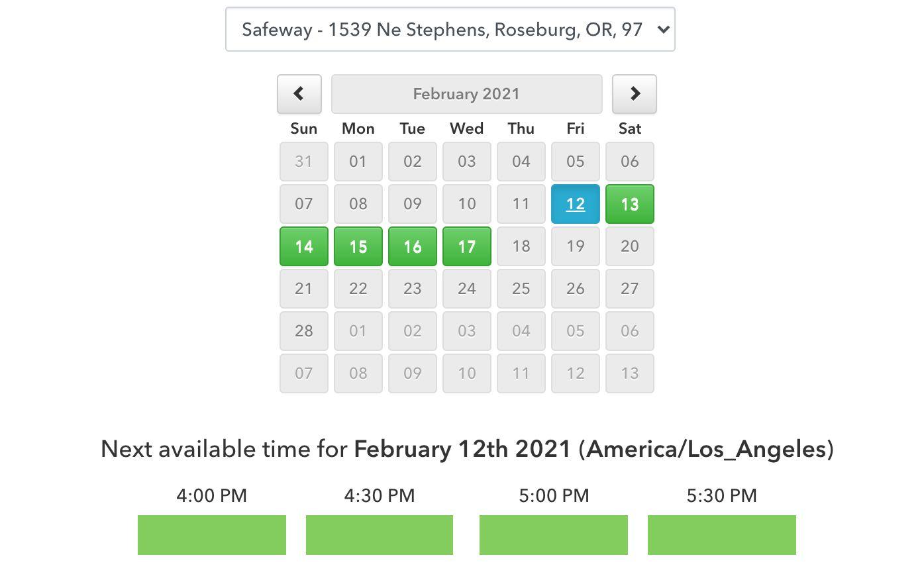Click date February 28 on the calendar

click(x=304, y=331)
